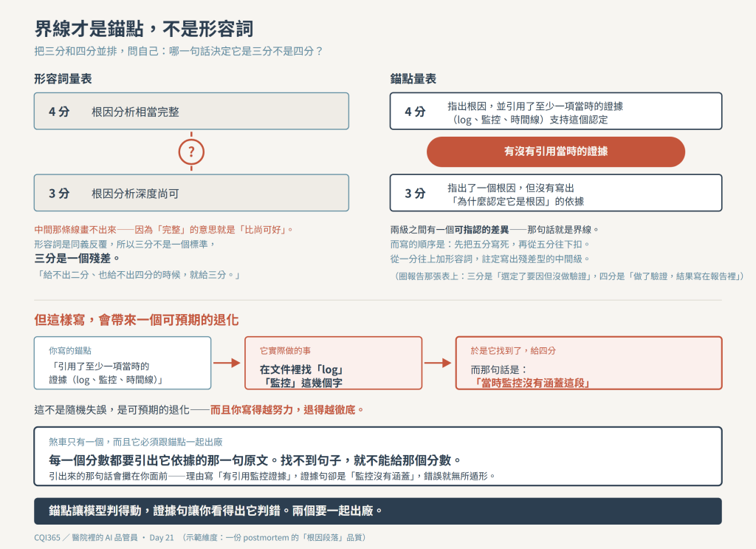Click the anchor 3分 box '指出了一個根因'
The width and height of the screenshot is (756, 549).
click(x=556, y=193)
